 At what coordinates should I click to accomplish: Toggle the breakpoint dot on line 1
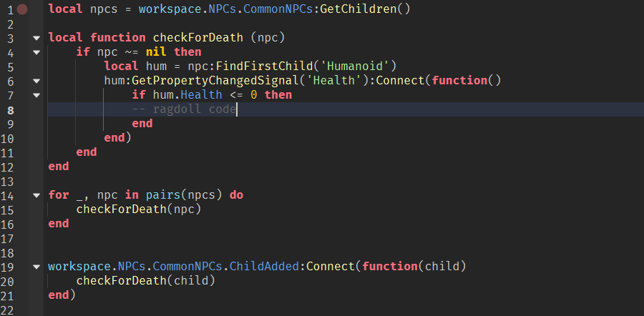coord(22,9)
